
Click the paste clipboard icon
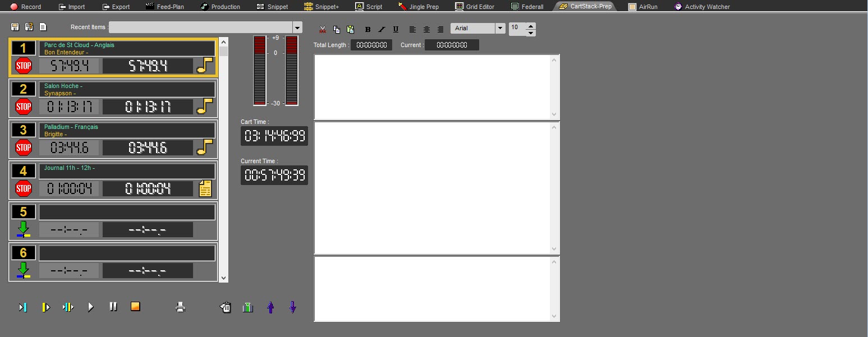351,29
